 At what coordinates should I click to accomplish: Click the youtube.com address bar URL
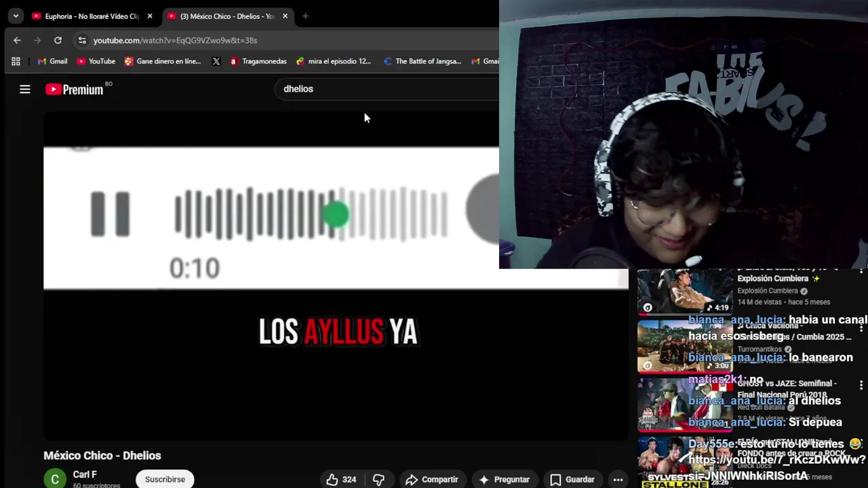click(175, 41)
